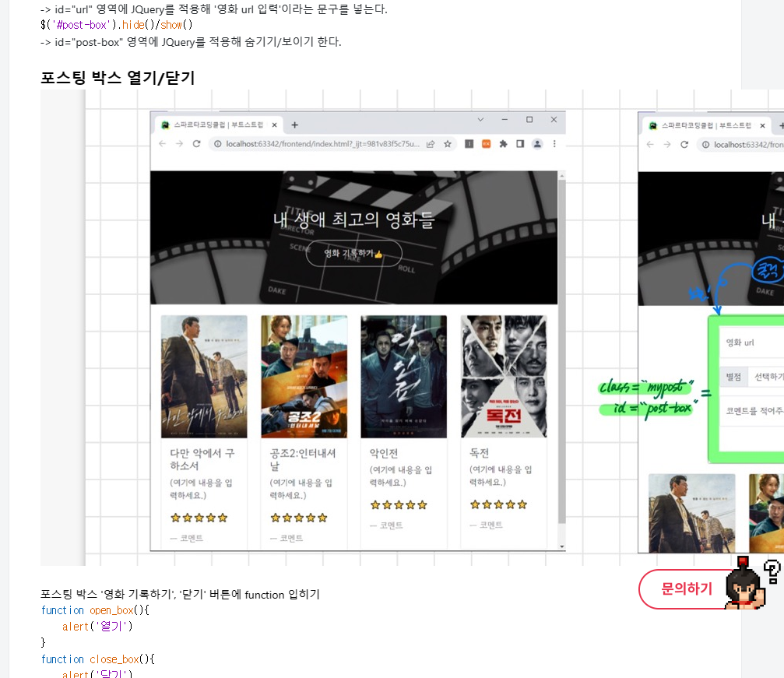
Task: Open the puzzle-piece Extensions menu
Action: tap(503, 144)
